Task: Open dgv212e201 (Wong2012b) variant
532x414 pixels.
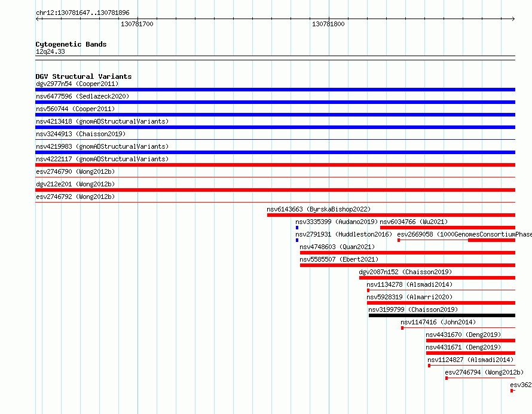Action: (x=75, y=184)
